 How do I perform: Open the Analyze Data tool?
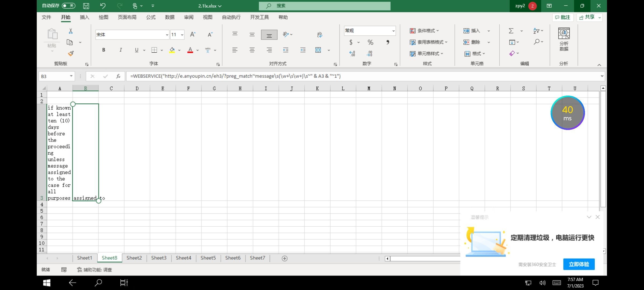tap(564, 39)
